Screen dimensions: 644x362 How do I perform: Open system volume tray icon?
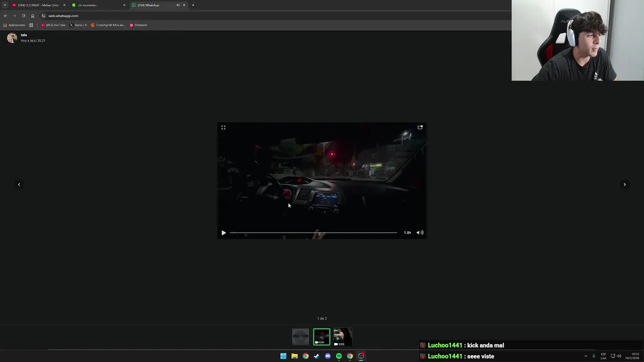(619, 356)
